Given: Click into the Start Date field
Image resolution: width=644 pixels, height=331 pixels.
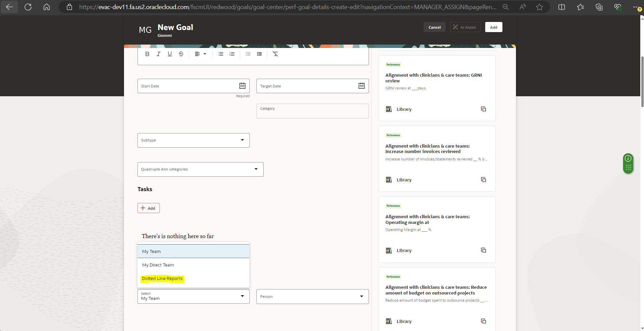Looking at the screenshot, I should point(194,86).
